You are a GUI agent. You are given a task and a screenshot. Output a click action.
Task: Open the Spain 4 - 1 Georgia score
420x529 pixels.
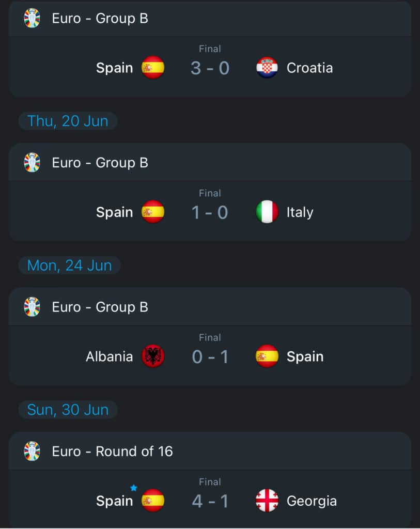210,501
